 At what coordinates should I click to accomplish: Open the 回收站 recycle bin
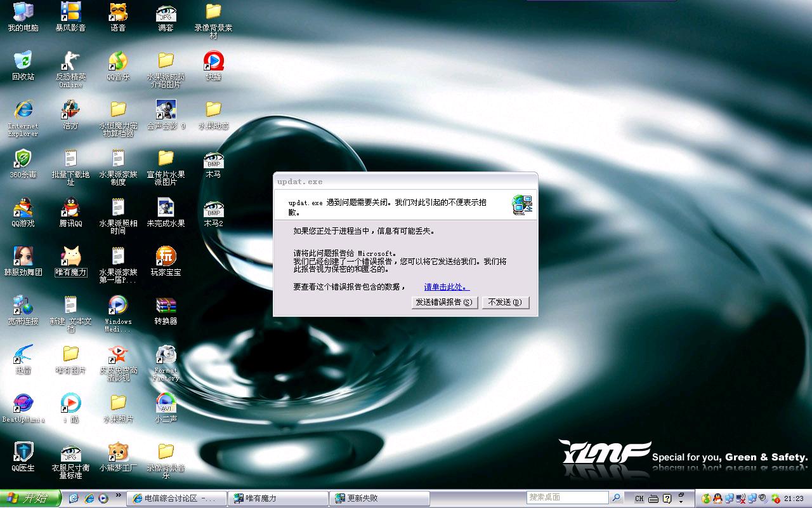click(23, 65)
